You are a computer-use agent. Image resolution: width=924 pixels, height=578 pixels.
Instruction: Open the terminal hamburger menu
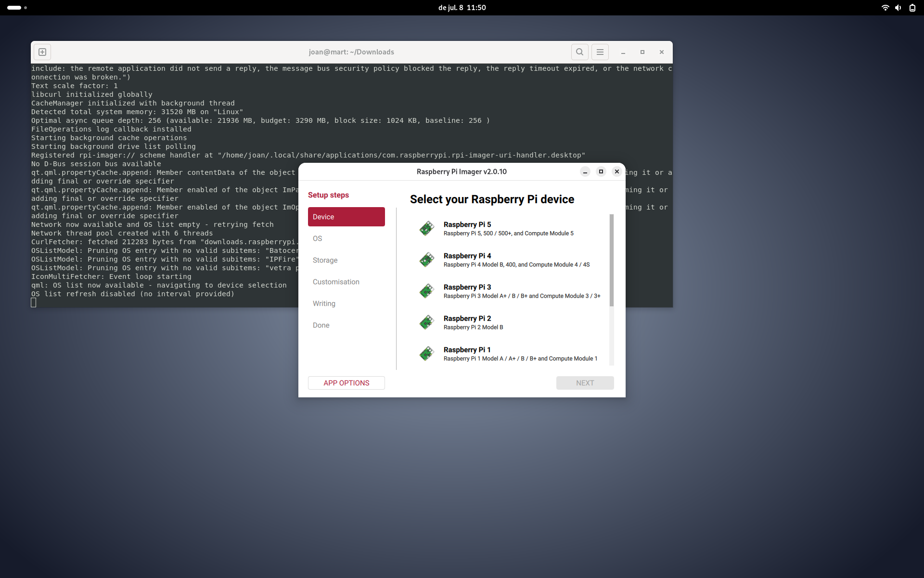(x=600, y=52)
